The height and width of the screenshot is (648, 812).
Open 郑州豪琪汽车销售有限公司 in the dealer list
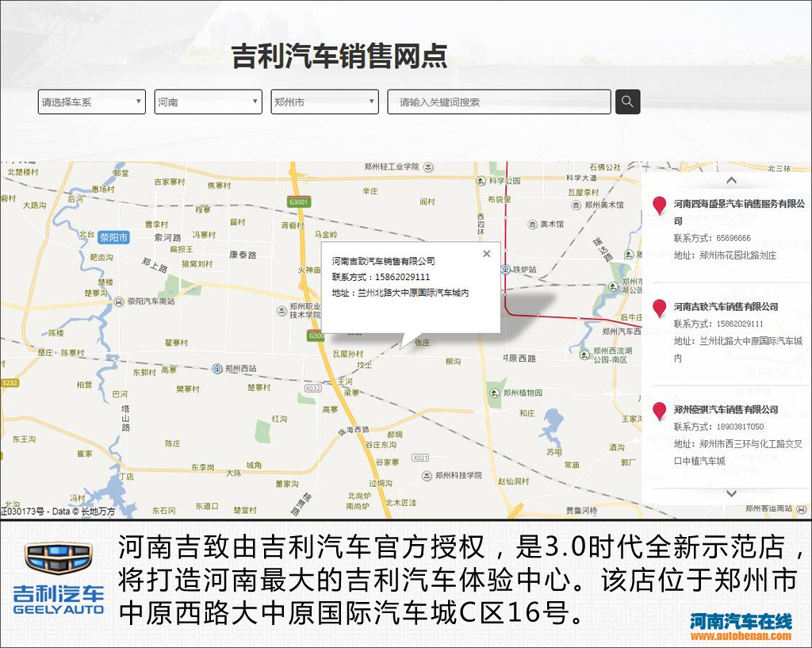726,410
